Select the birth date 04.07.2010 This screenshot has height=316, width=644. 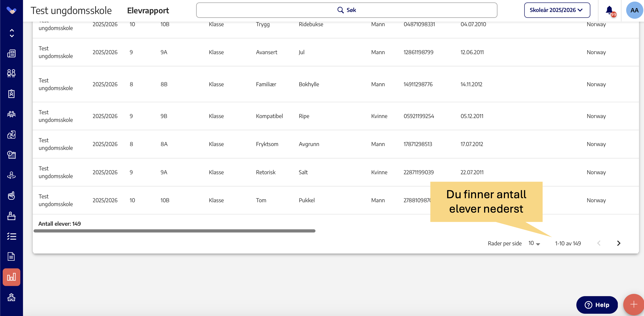pyautogui.click(x=473, y=24)
